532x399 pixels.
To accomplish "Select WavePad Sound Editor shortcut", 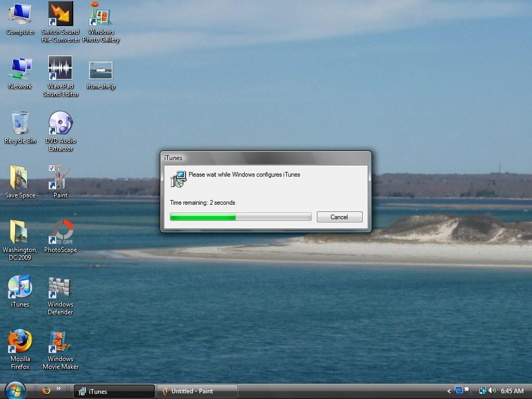I will point(60,76).
